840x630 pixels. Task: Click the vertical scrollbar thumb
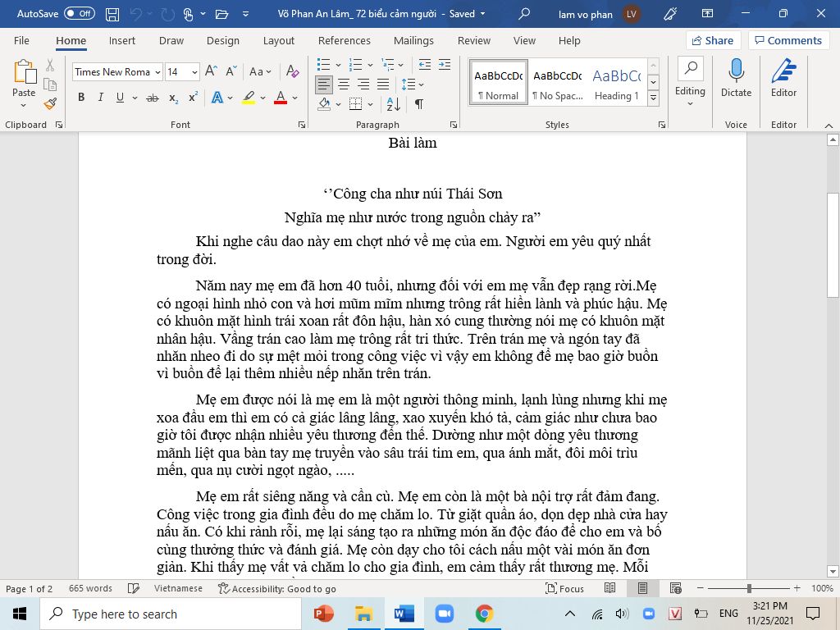click(833, 244)
